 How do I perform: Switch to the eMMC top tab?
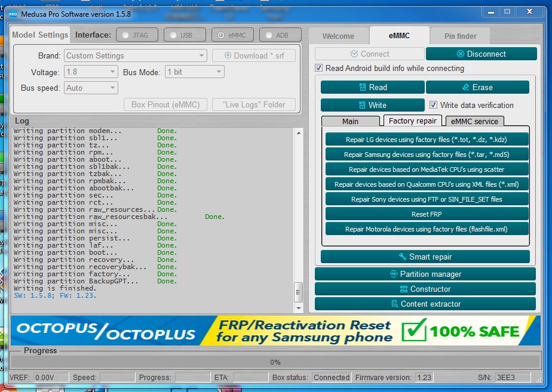399,36
